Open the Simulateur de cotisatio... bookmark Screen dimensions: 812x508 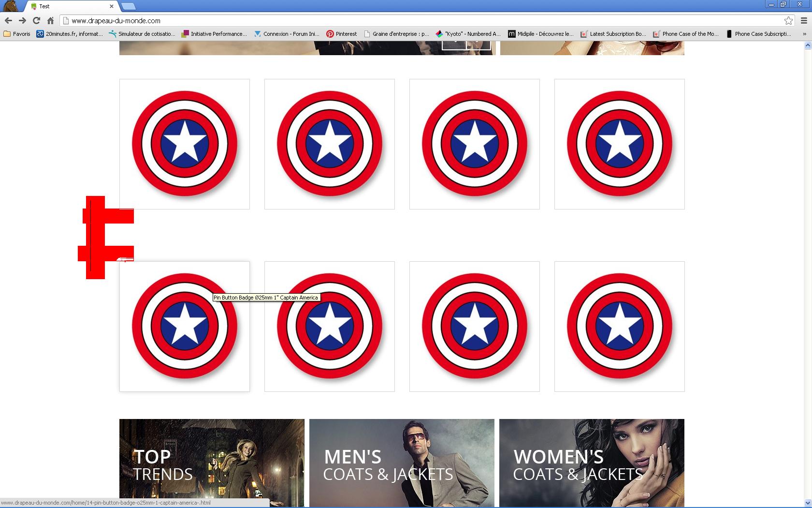(x=142, y=34)
